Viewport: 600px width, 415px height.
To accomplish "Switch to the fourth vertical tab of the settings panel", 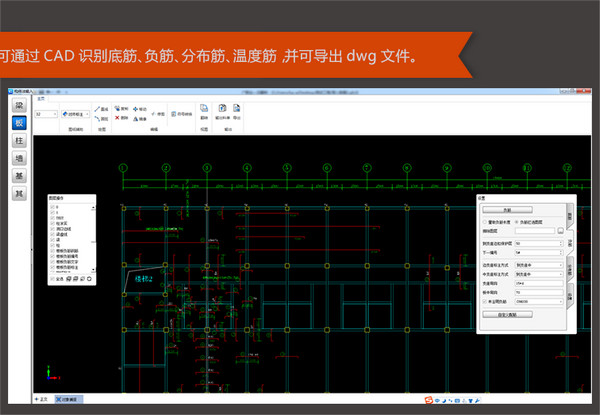I will [570, 296].
